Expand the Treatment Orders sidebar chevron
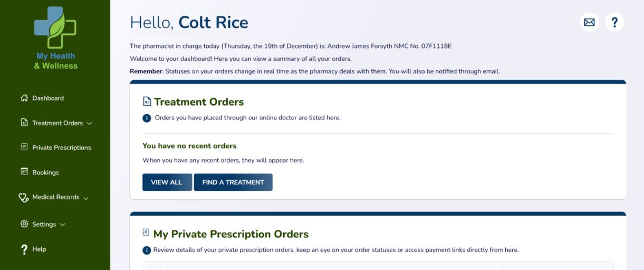The image size is (644, 270). click(89, 124)
